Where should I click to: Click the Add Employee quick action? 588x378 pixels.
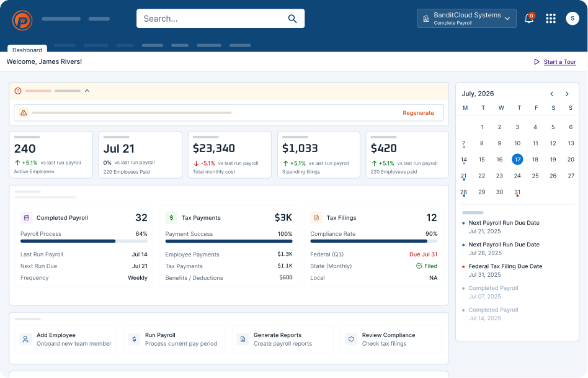[66, 340]
